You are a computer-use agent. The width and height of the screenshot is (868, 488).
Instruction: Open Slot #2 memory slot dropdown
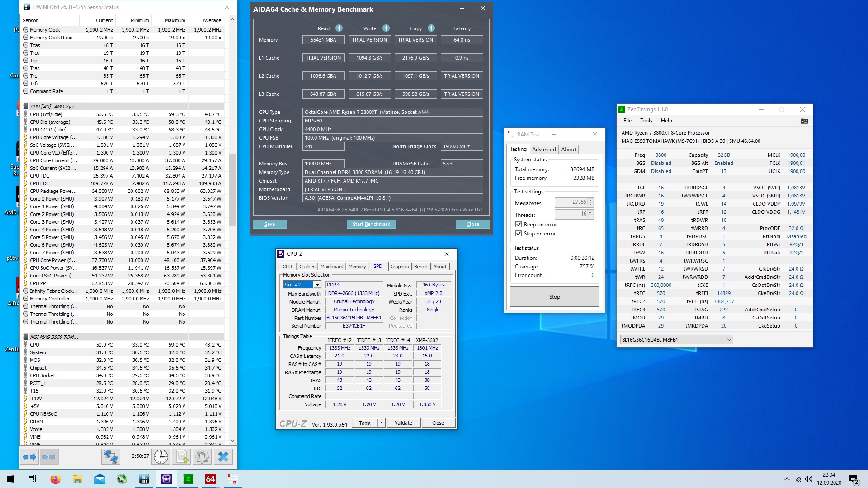click(317, 285)
